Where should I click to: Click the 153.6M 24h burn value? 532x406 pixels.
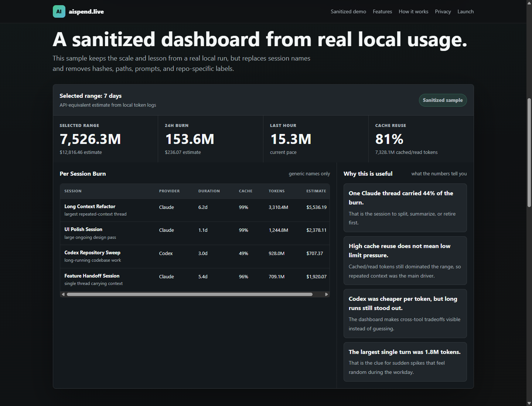[190, 139]
